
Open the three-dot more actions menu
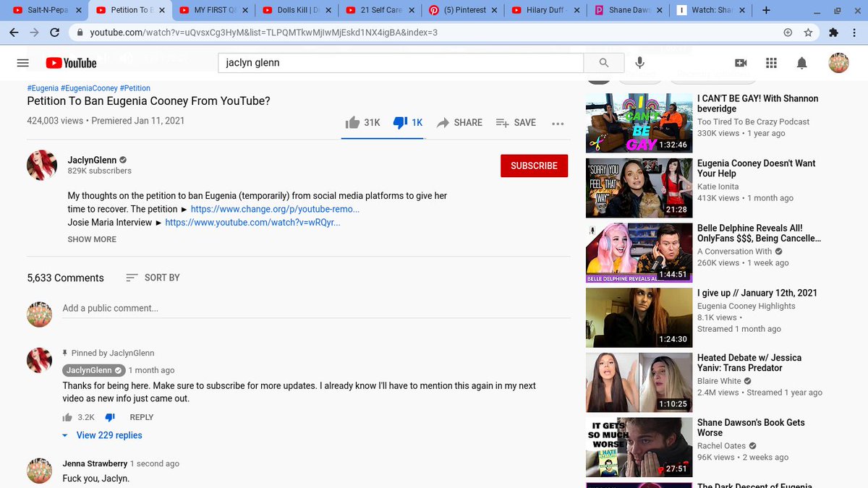pyautogui.click(x=558, y=124)
